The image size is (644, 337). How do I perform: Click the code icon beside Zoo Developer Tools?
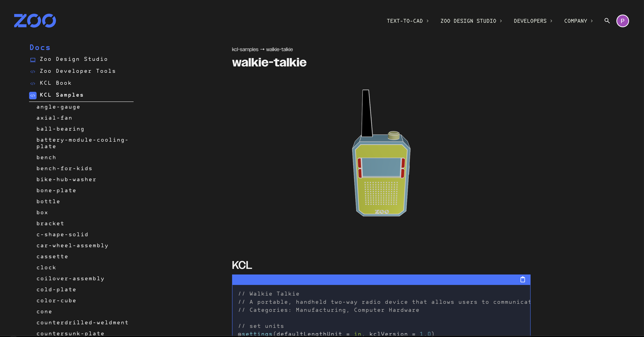pos(33,71)
